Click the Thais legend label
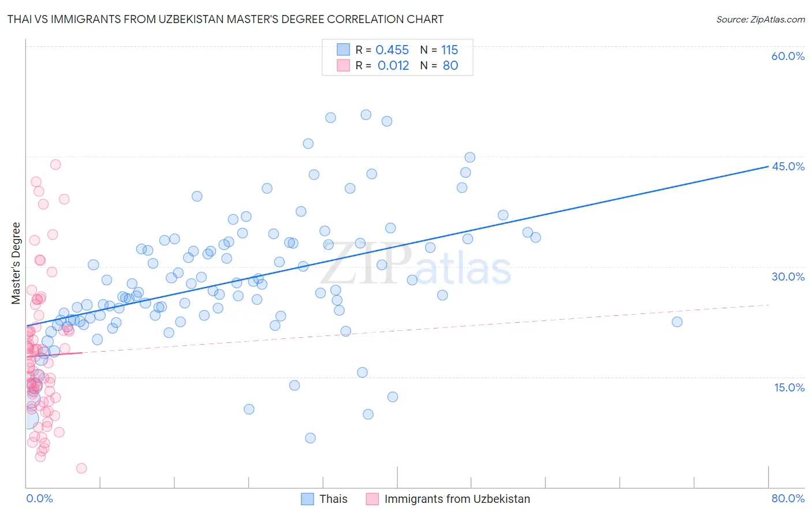 (x=334, y=499)
